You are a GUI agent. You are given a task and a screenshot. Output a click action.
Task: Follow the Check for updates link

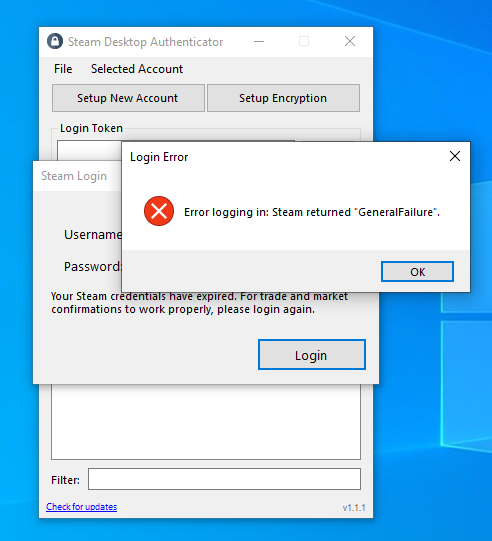click(x=82, y=507)
